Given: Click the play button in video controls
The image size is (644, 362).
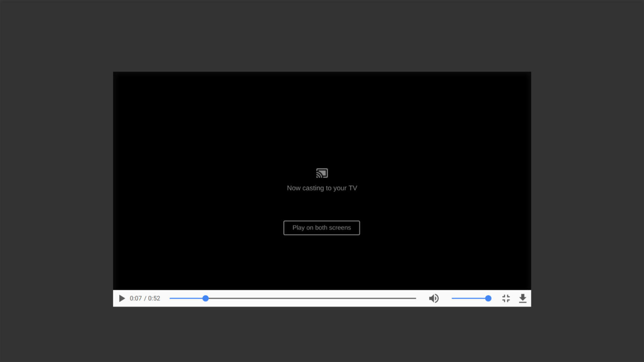Looking at the screenshot, I should click(122, 298).
